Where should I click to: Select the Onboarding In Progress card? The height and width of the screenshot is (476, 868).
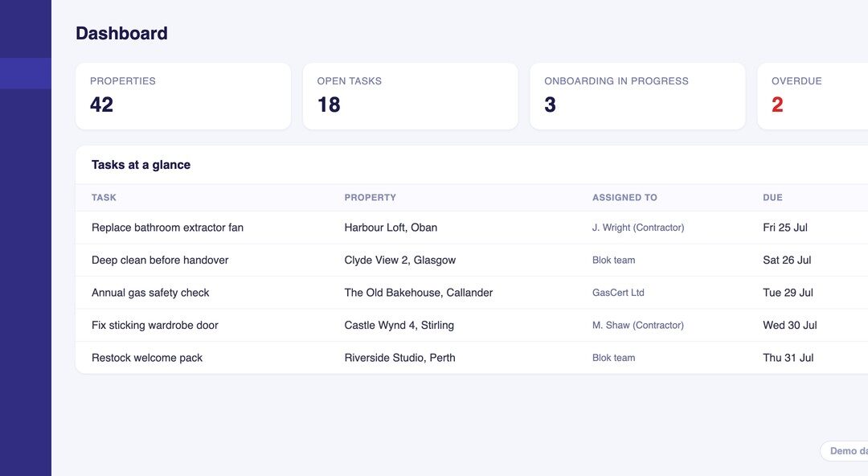point(637,96)
